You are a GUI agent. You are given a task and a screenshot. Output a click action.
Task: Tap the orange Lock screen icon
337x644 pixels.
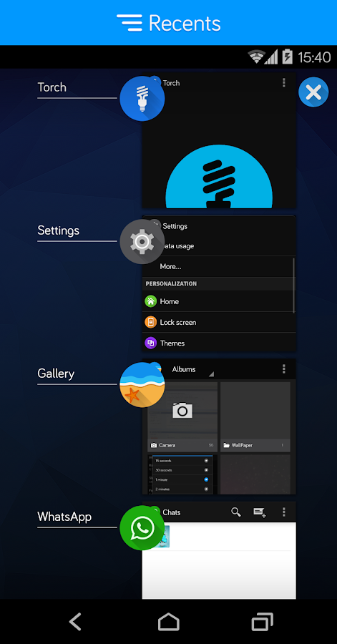(151, 322)
